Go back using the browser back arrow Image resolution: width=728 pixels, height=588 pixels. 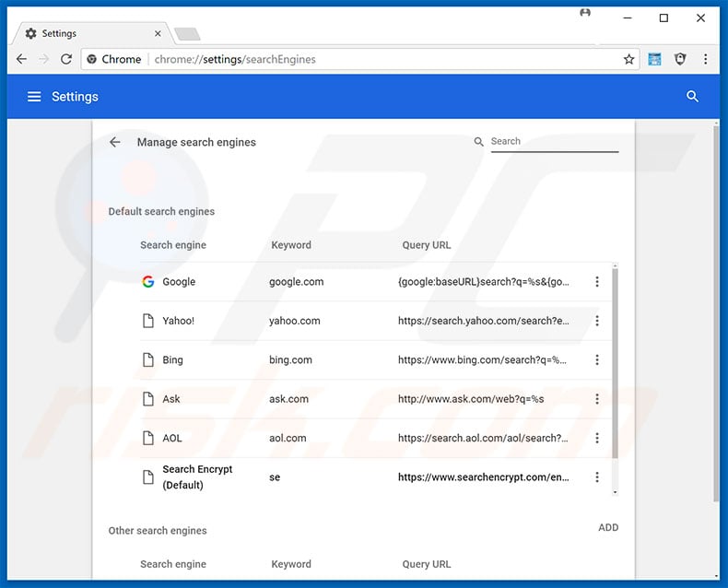pyautogui.click(x=21, y=59)
